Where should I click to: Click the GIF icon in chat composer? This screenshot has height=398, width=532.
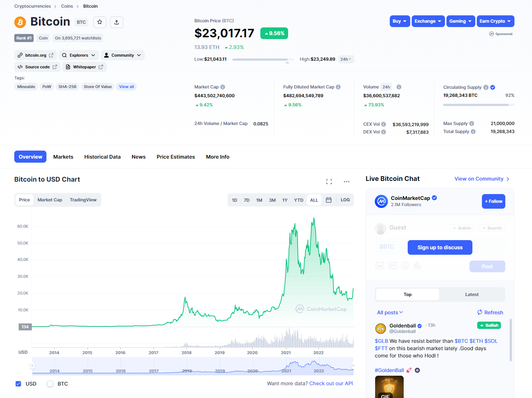(x=393, y=266)
